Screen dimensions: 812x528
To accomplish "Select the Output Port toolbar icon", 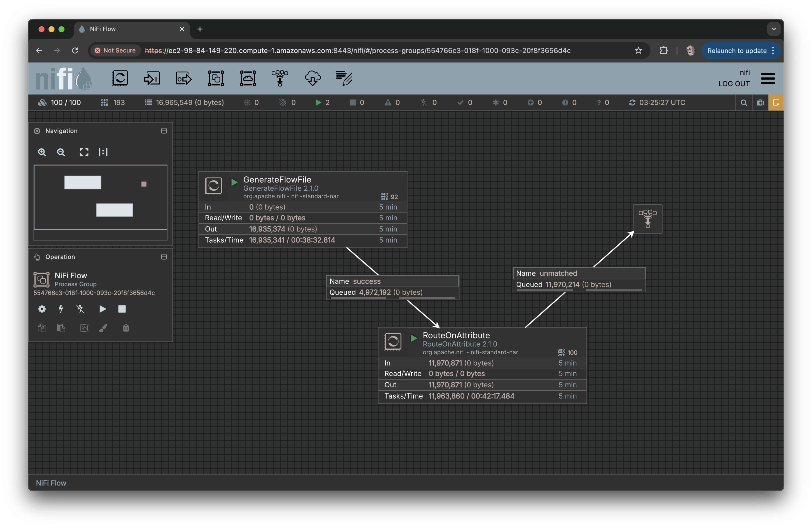I will [x=183, y=78].
